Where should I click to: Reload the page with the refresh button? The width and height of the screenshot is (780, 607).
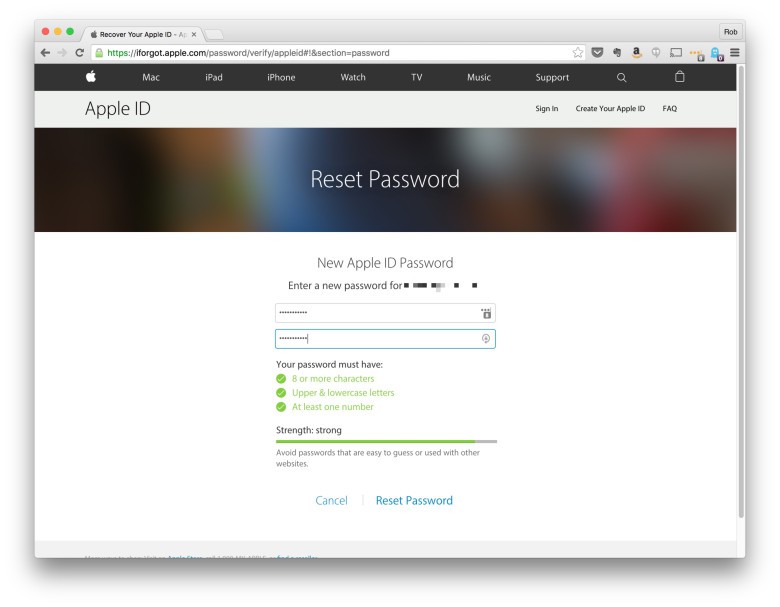click(x=80, y=53)
